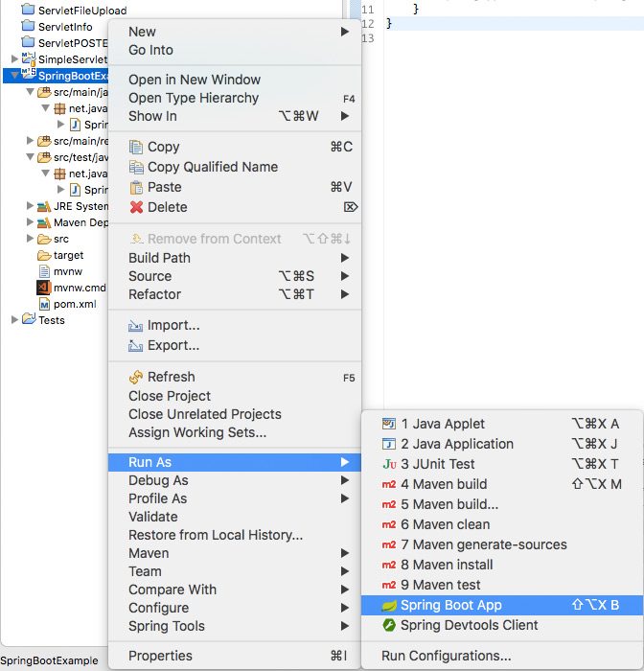Select Restore from Local History...
Viewport: 644px width, 671px height.
pyautogui.click(x=235, y=535)
